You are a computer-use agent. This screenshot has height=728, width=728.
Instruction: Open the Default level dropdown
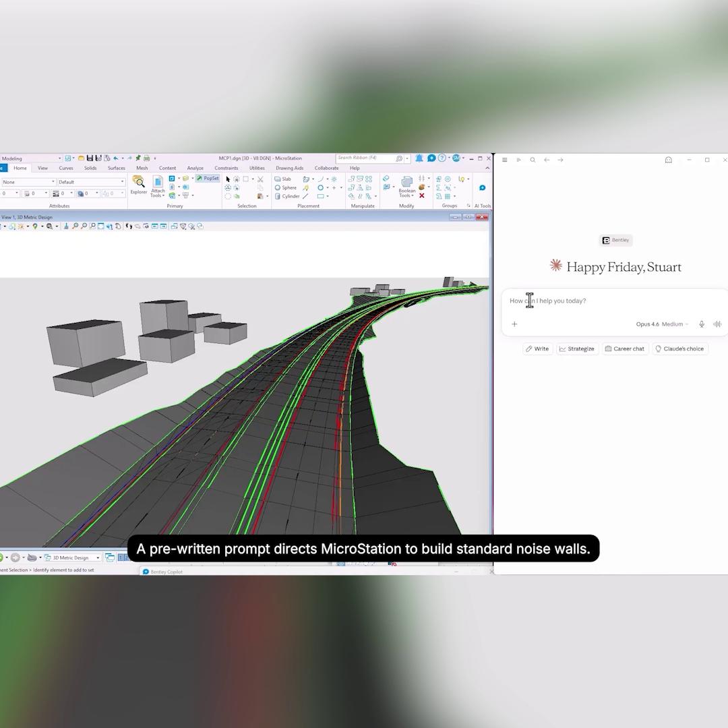click(x=91, y=182)
